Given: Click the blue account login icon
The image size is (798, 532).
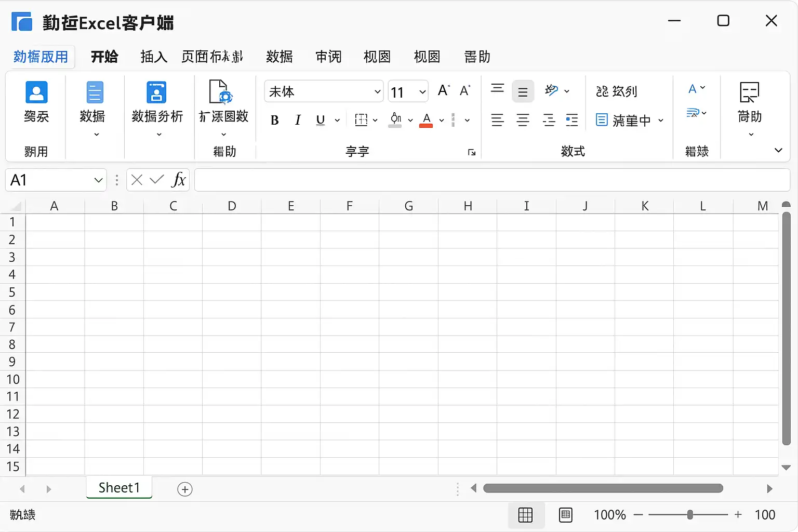Looking at the screenshot, I should pyautogui.click(x=36, y=92).
